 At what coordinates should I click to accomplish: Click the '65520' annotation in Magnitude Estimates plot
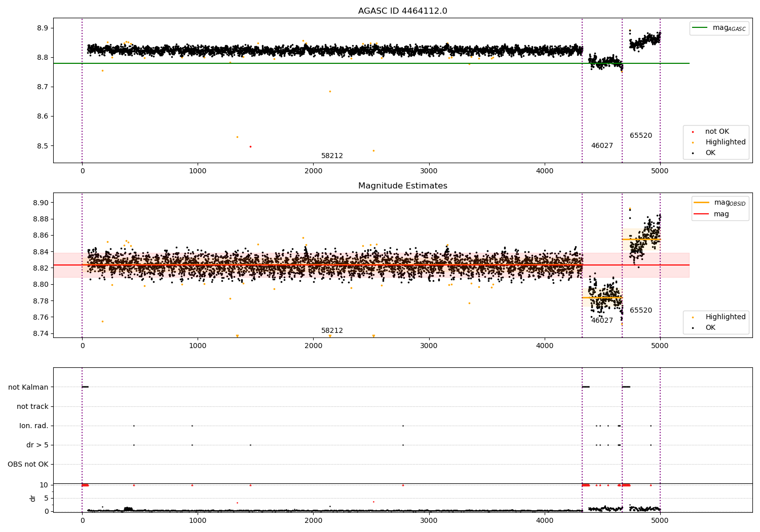click(641, 311)
